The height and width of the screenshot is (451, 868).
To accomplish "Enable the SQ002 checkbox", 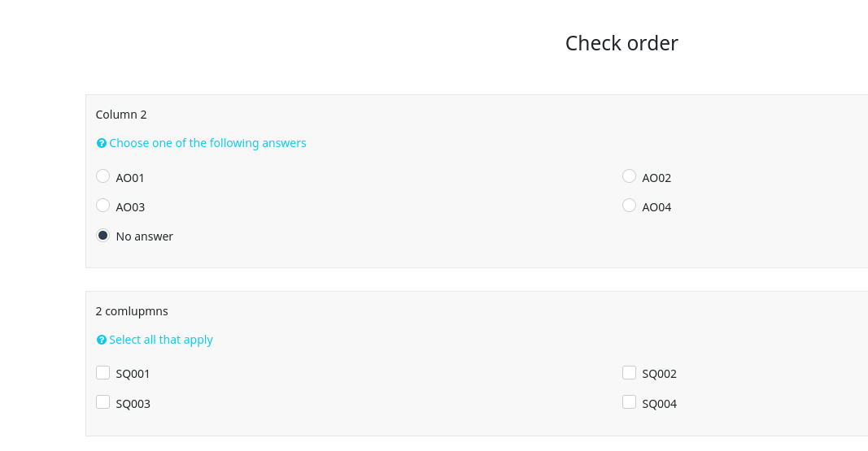I will pyautogui.click(x=629, y=373).
